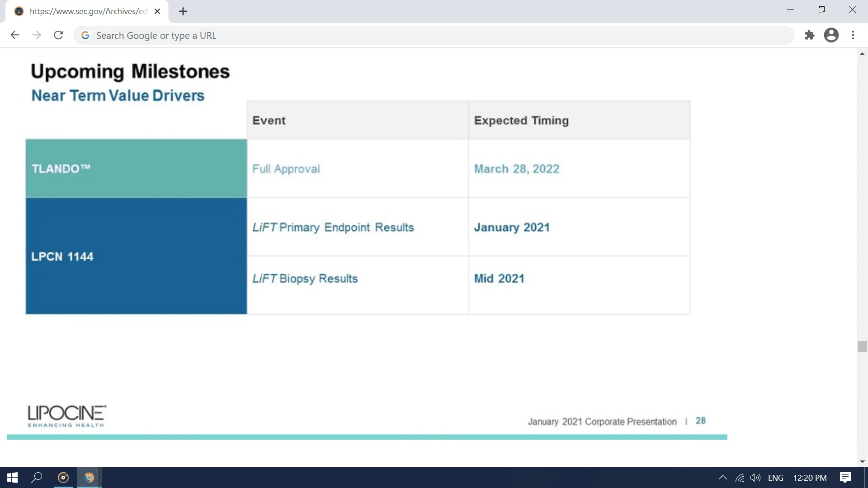Open the Chrome three-dot menu
Image resolution: width=868 pixels, height=488 pixels.
853,35
